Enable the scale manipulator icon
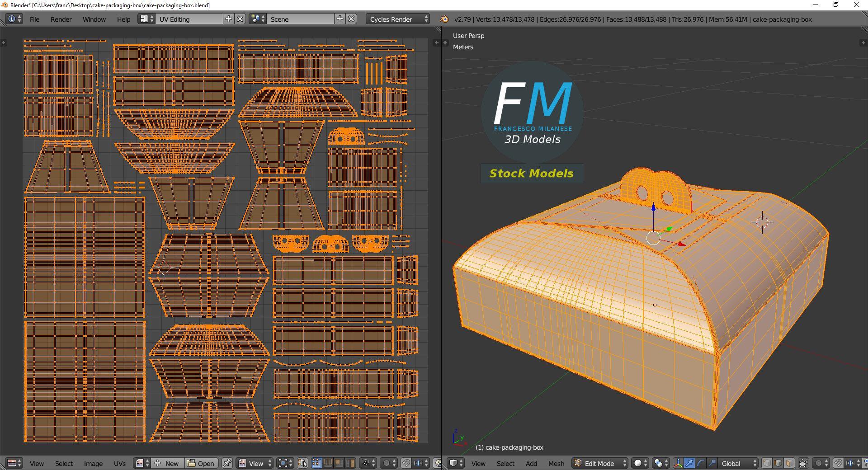This screenshot has width=868, height=470. [x=712, y=463]
